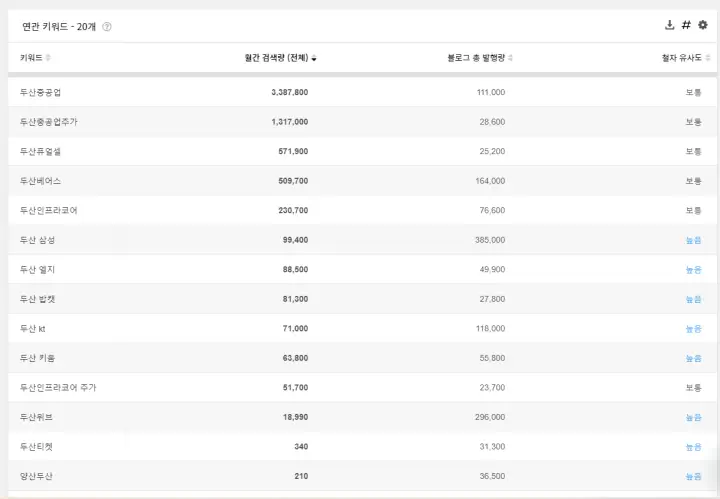The height and width of the screenshot is (499, 720).
Task: Click the 높음 link for 두산위브
Action: click(x=693, y=417)
